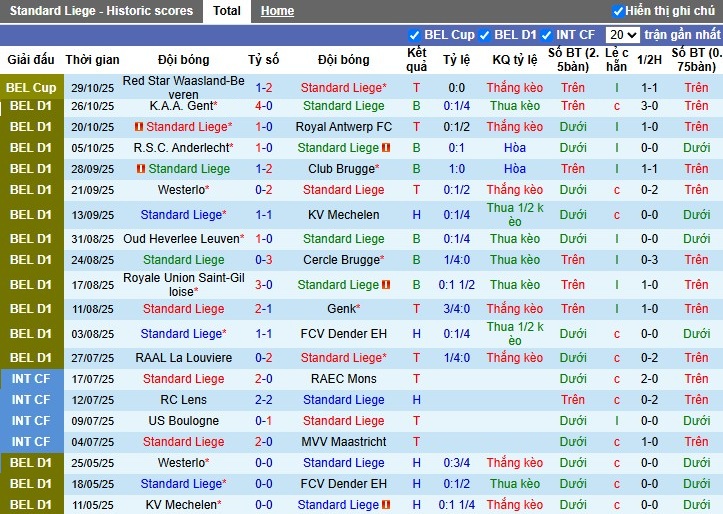Click handicap 3/4:0 in Genk row
This screenshot has width=723, height=514.
[456, 308]
